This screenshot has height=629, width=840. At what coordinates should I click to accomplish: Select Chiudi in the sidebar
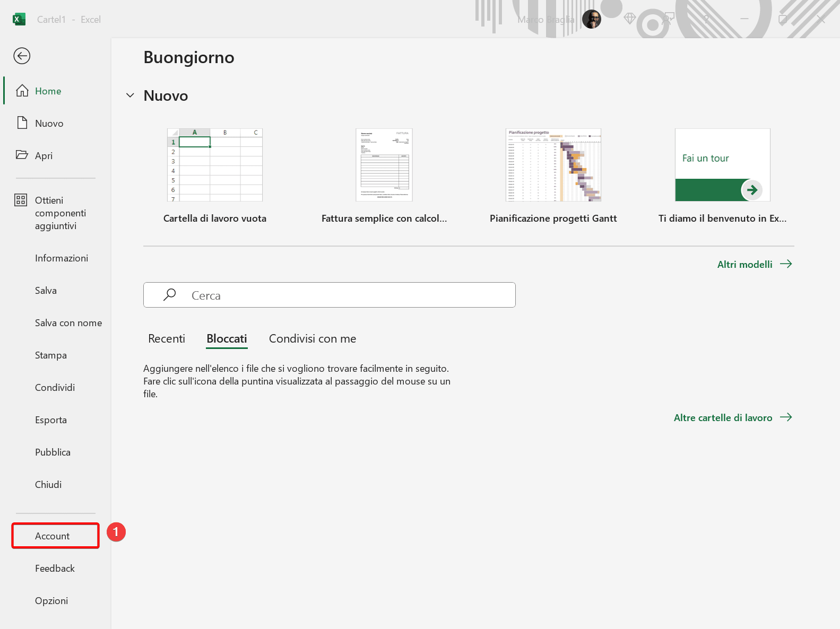48,485
